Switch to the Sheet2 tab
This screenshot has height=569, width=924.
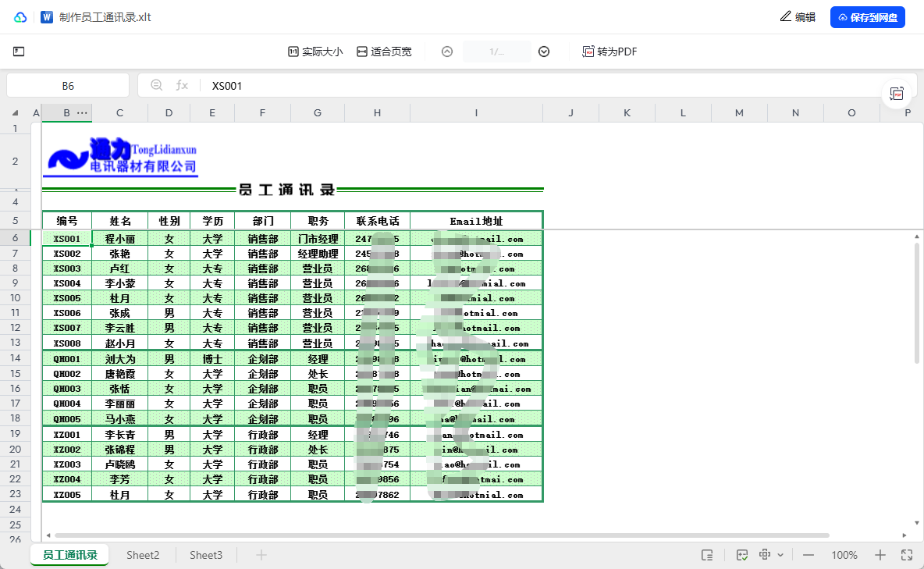point(143,555)
